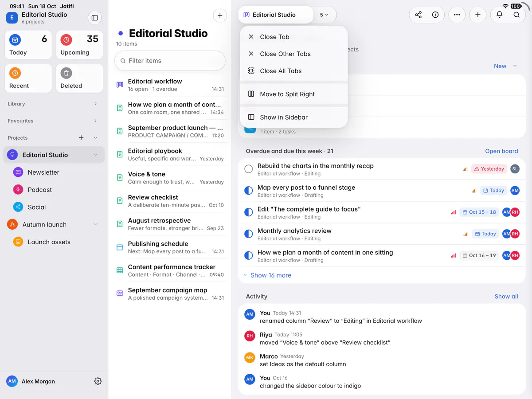Add a new project with plus icon
The width and height of the screenshot is (532, 399).
click(81, 138)
